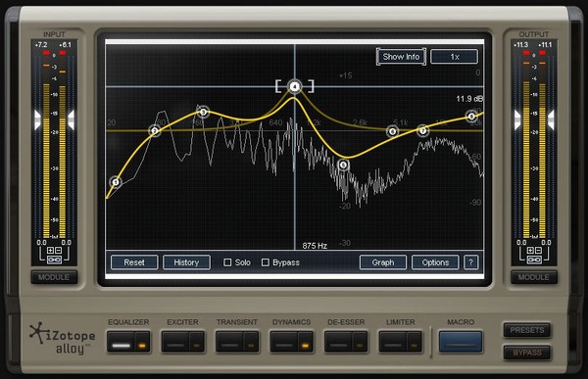Open the Presets menu

coord(527,330)
